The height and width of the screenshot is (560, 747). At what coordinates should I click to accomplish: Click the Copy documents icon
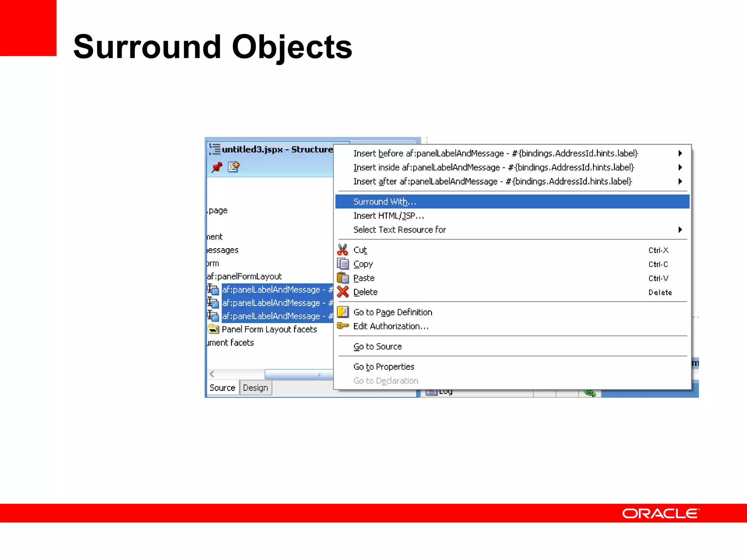[x=342, y=264]
